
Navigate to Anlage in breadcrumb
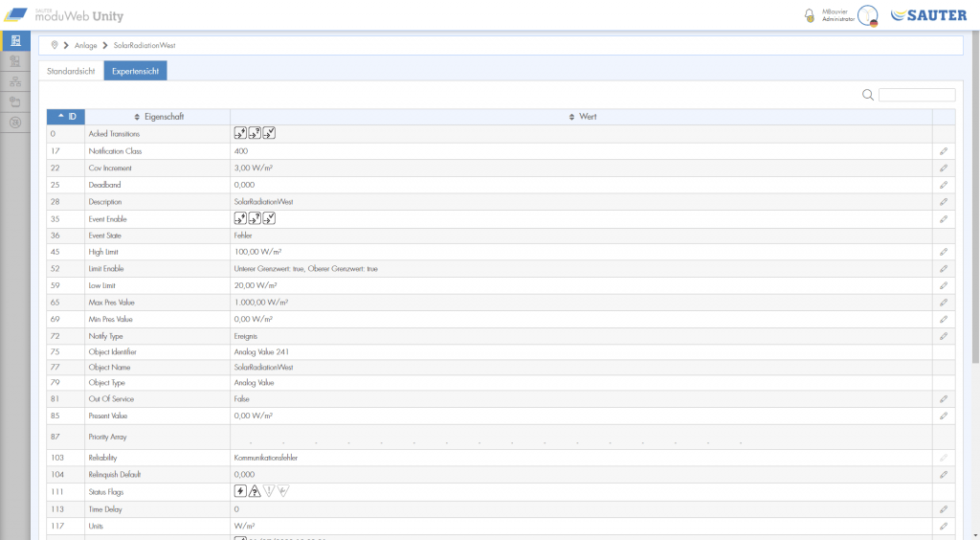tap(84, 45)
